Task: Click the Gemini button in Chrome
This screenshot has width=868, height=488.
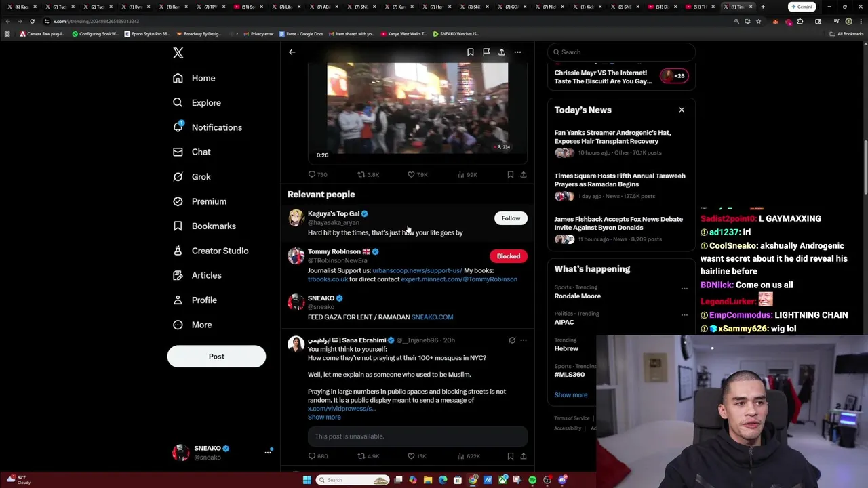Action: 801,7
